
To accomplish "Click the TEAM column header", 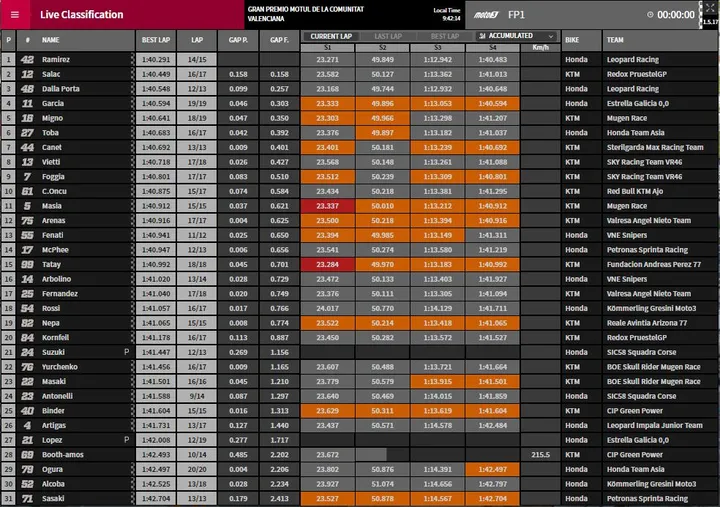I will coord(615,40).
